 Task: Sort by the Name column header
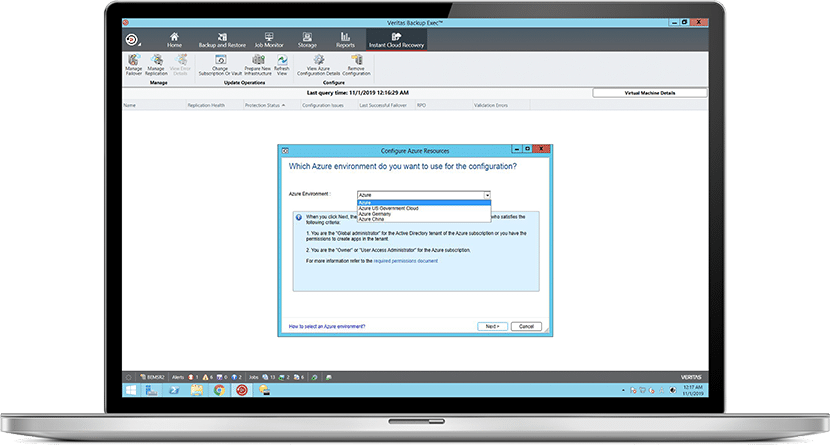point(154,105)
